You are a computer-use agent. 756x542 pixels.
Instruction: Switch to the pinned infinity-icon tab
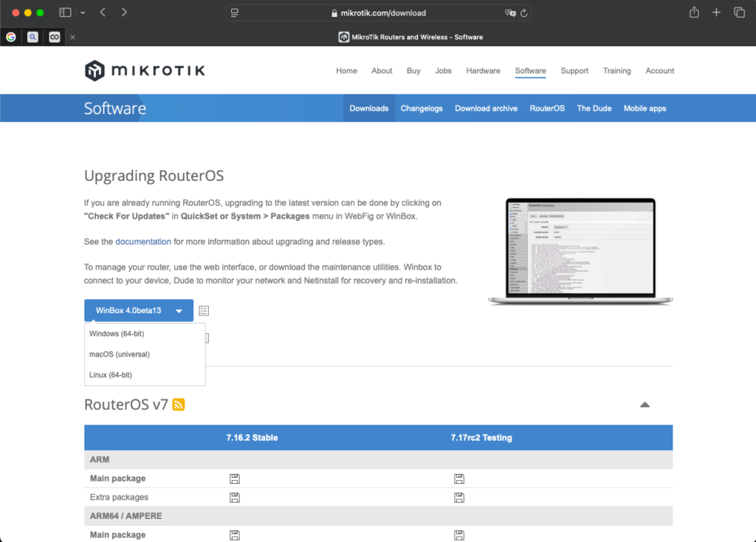(55, 37)
